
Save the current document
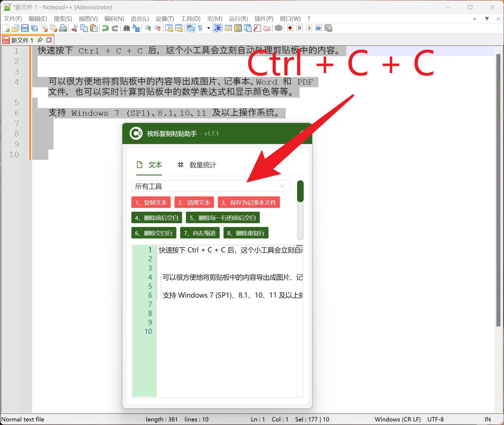(25, 28)
